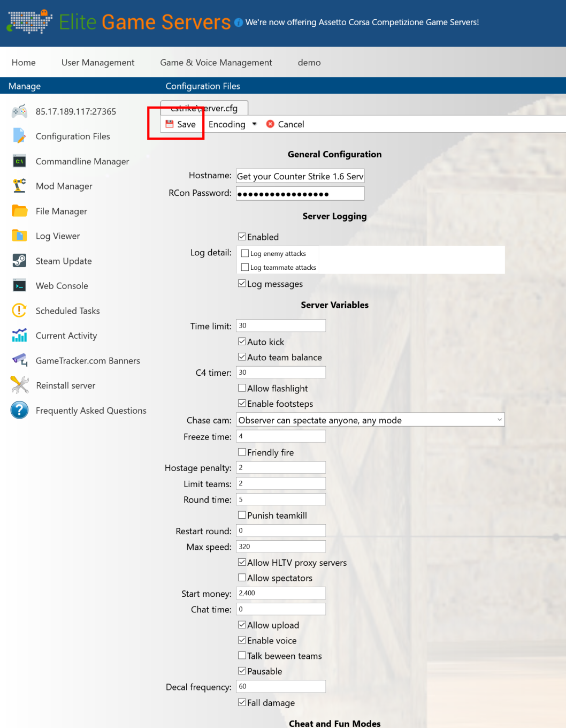566x728 pixels.
Task: Toggle Fall damage checkbox
Action: pos(242,702)
